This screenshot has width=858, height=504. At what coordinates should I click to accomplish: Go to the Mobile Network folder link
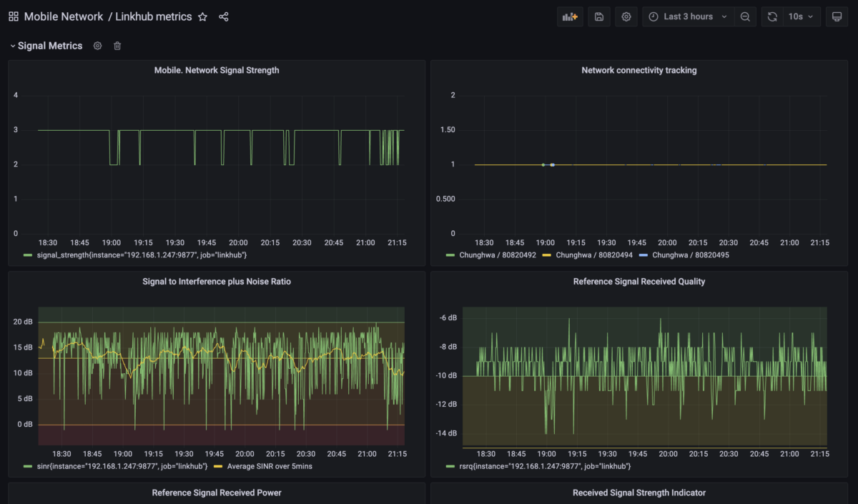click(64, 16)
